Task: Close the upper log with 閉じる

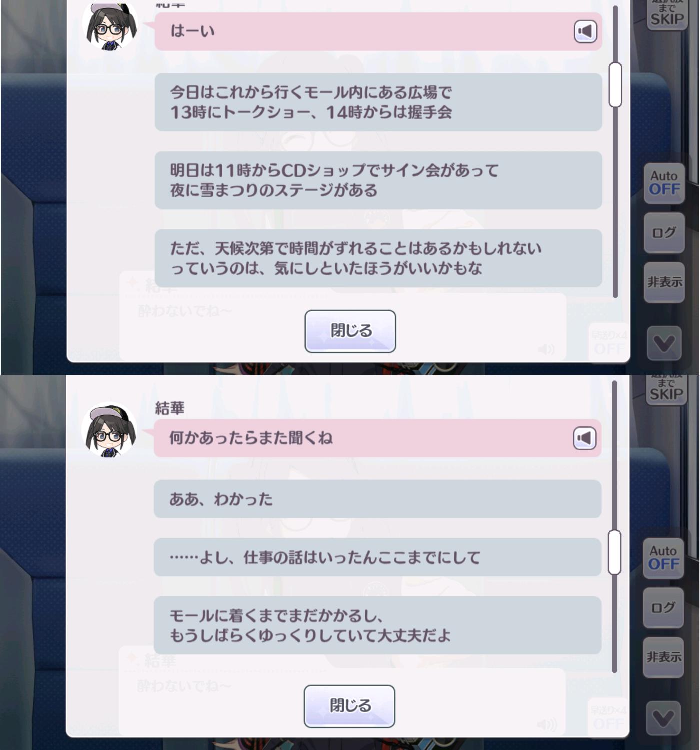Action: pyautogui.click(x=350, y=331)
